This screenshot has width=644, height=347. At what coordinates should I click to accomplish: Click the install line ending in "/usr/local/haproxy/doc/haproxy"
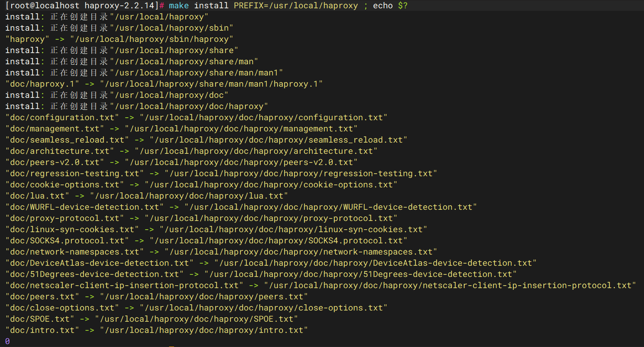(137, 107)
